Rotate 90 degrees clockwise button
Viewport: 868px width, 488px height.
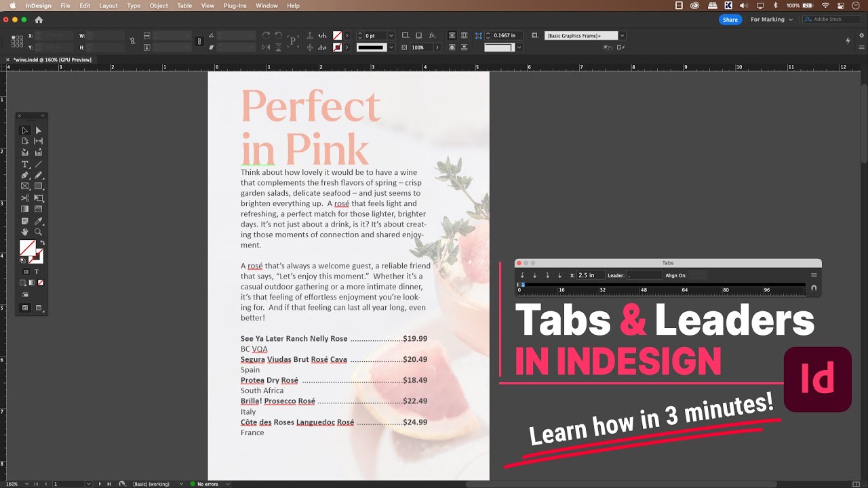point(266,35)
